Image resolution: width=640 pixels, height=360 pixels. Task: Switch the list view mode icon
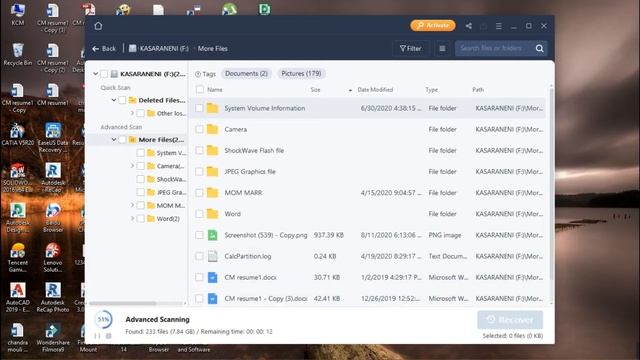coord(442,49)
